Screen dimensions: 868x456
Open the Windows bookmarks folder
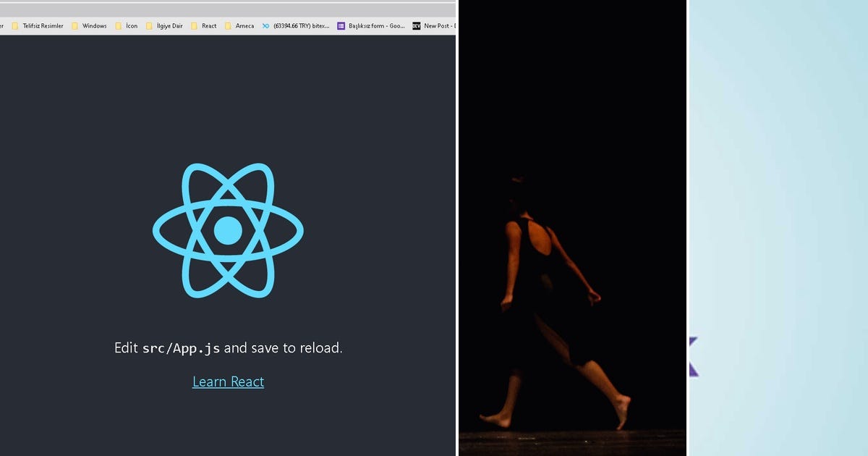[91, 25]
